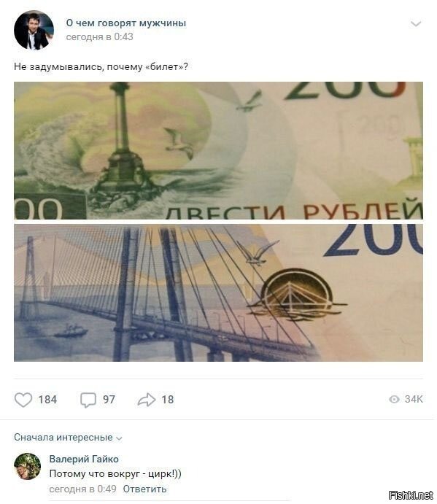
Task: Open the post timestamp сегодня в 0:43
Action: coord(99,37)
